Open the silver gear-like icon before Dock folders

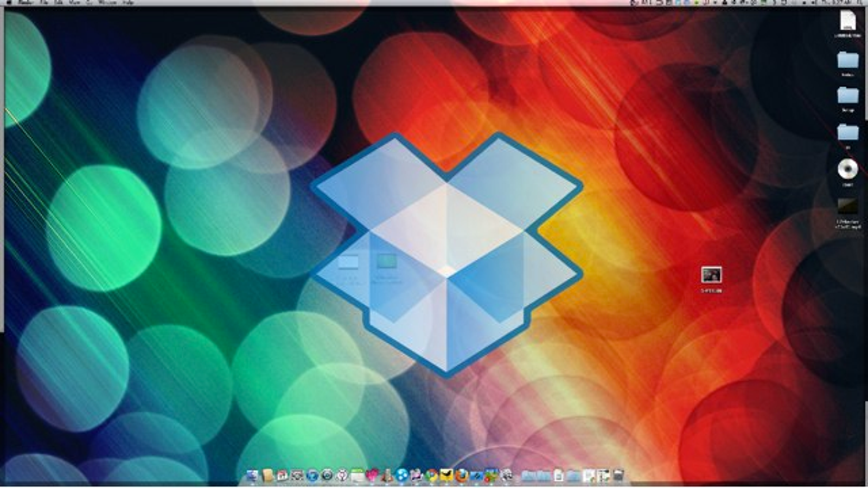pyautogui.click(x=506, y=476)
